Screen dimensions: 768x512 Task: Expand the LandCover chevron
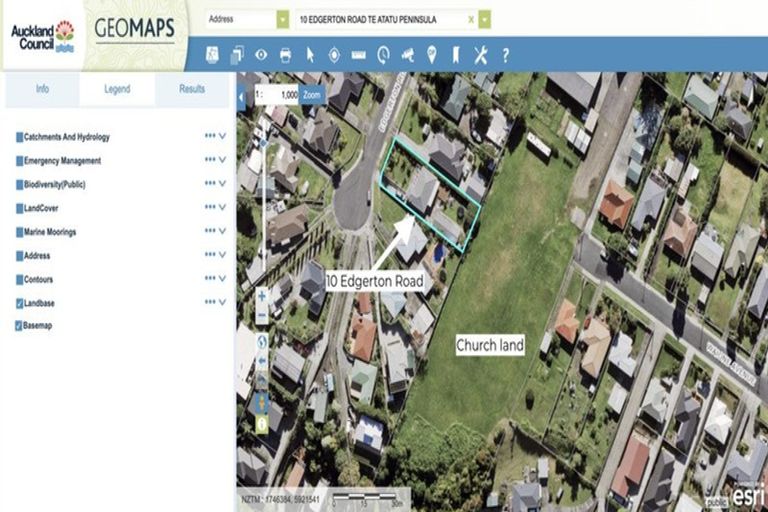[x=222, y=207]
